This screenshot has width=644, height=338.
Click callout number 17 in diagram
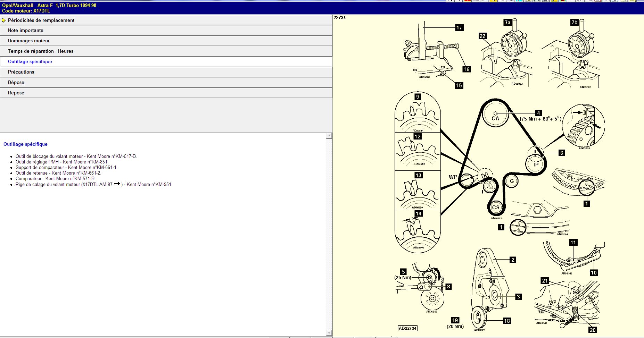tap(459, 28)
